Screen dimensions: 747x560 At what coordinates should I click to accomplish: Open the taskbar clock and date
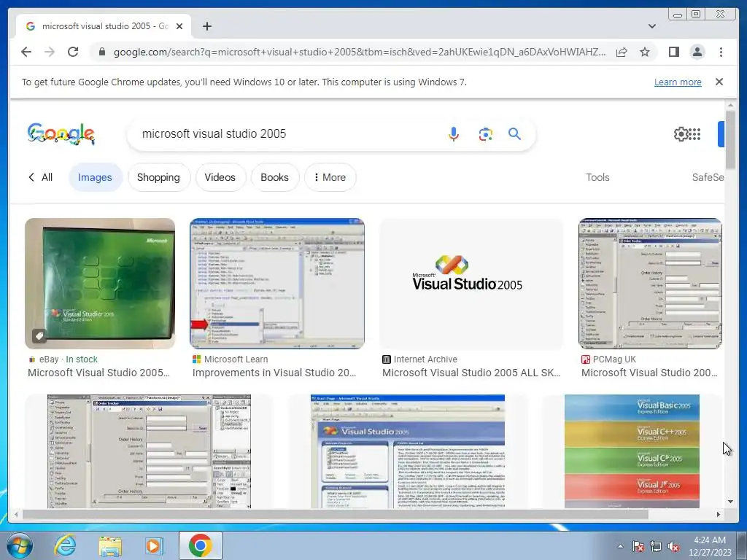(x=710, y=546)
